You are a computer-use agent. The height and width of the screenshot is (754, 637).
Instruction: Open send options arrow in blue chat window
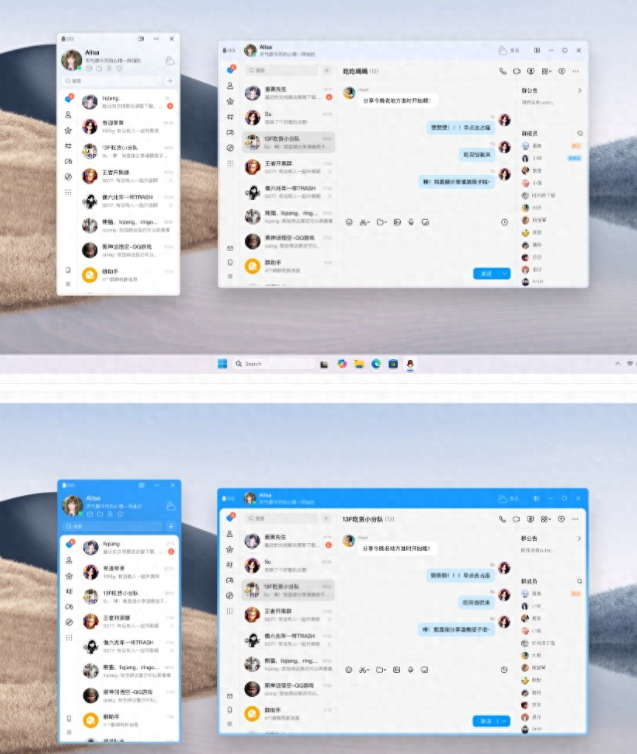point(504,721)
